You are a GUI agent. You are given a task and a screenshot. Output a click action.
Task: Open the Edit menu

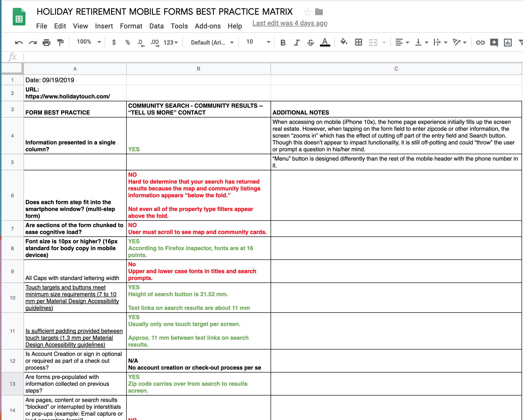(60, 26)
